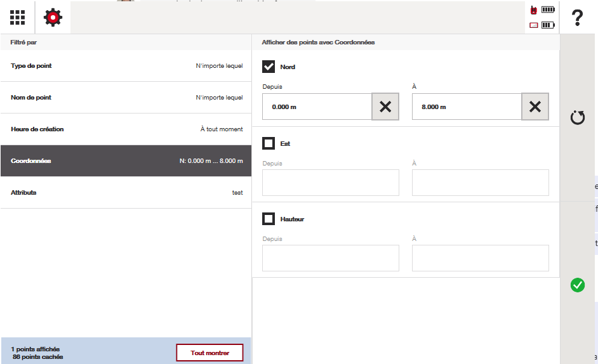Viewport: 598px width, 364px height.
Task: Open the Attributs filter row
Action: pyautogui.click(x=126, y=193)
